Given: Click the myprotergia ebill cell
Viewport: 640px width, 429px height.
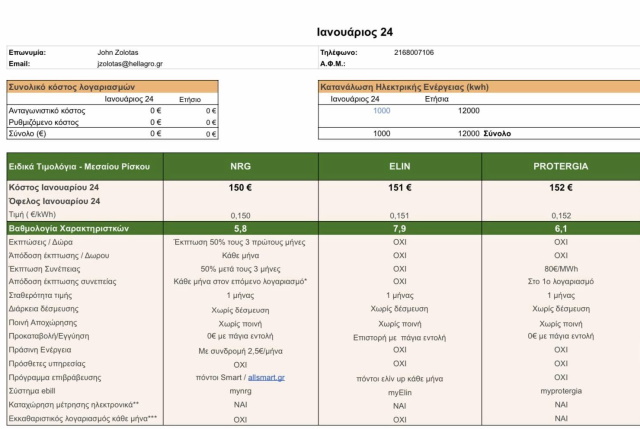Looking at the screenshot, I should coord(561,391).
